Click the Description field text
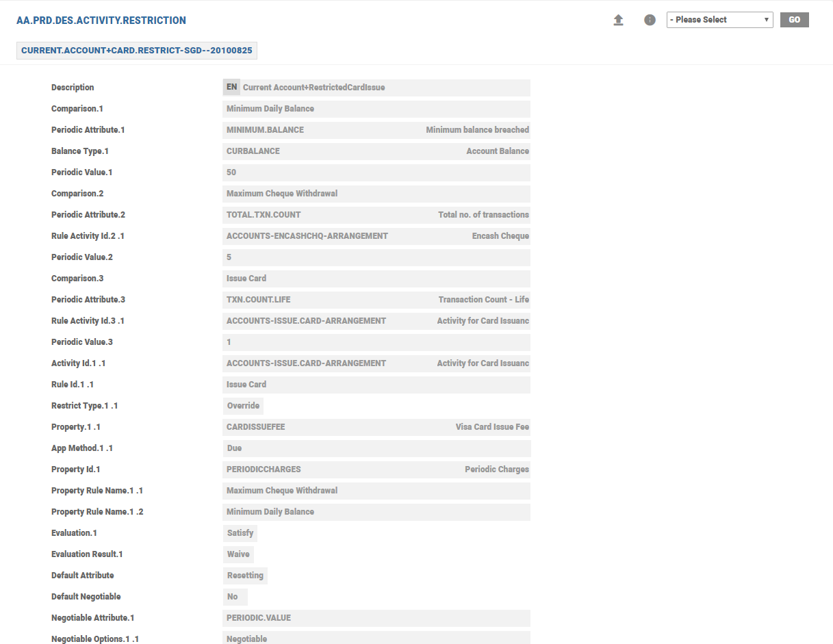This screenshot has height=644, width=833. point(314,88)
